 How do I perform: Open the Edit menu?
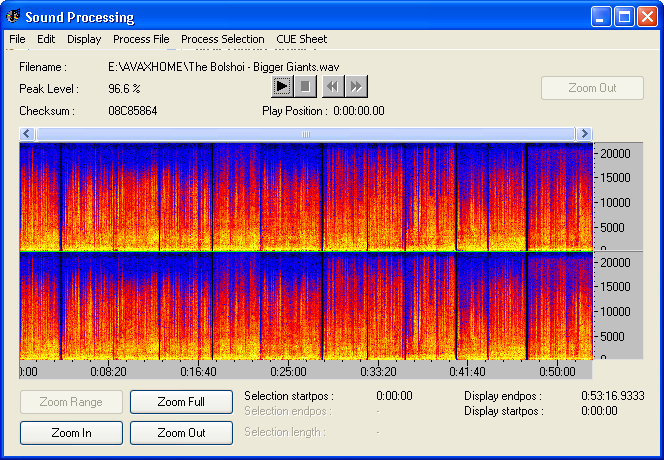tap(46, 39)
